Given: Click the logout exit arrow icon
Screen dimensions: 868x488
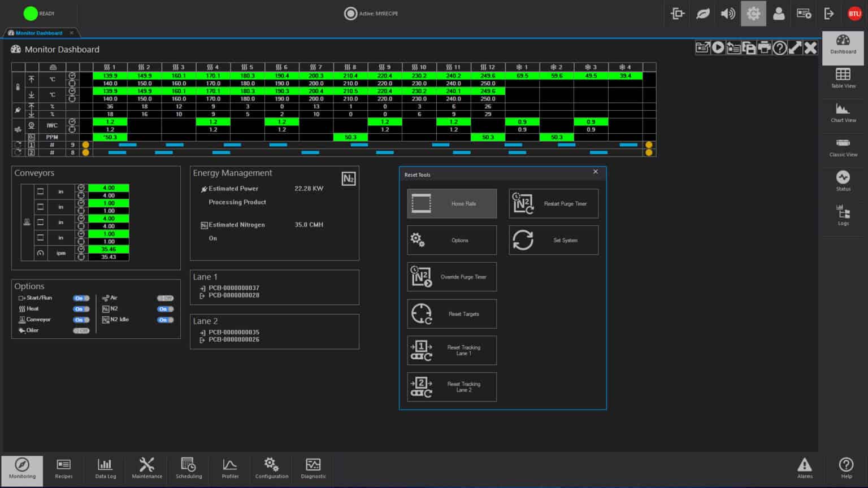Looking at the screenshot, I should 829,14.
